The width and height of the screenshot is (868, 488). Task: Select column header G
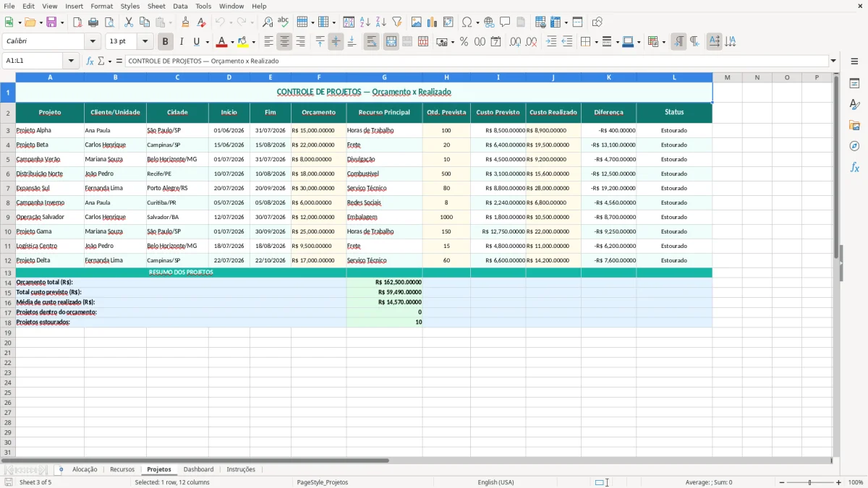pyautogui.click(x=384, y=77)
